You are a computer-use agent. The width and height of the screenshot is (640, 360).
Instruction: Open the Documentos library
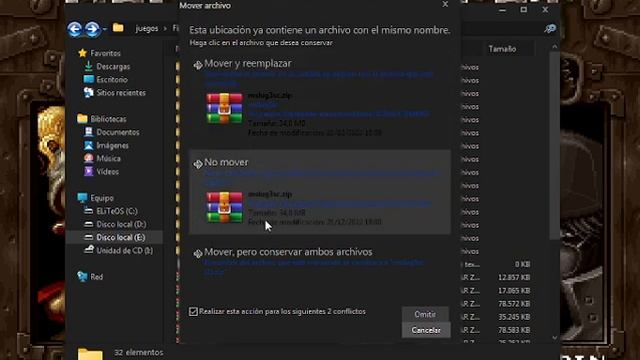118,132
